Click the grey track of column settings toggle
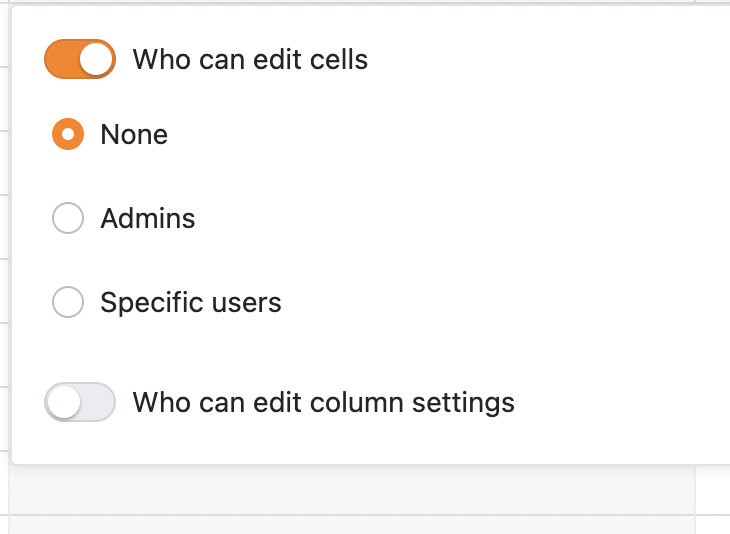730x534 pixels. 98,402
